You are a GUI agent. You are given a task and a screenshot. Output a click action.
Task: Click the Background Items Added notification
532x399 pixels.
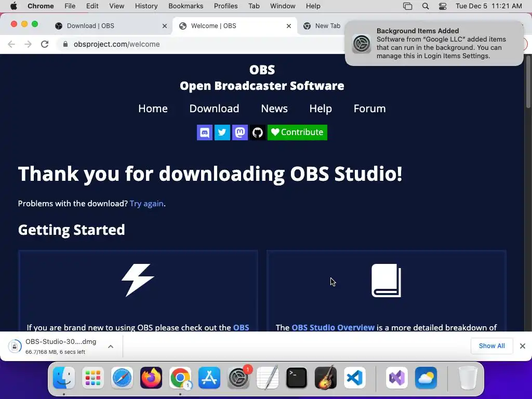tap(434, 44)
